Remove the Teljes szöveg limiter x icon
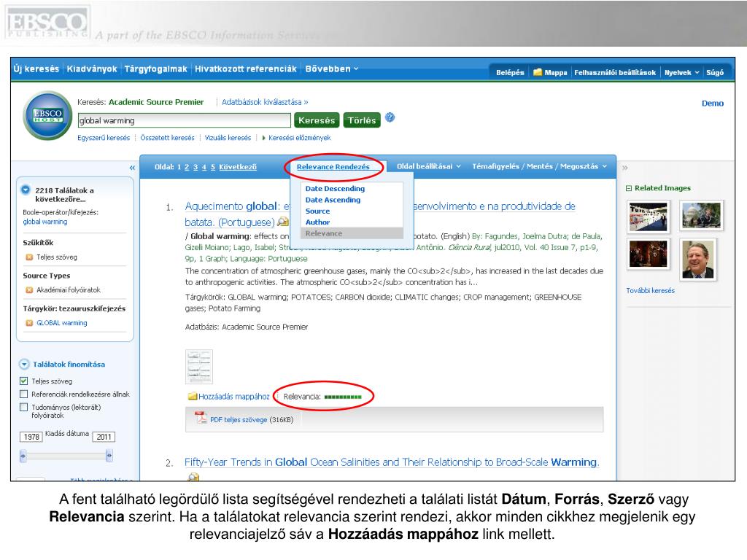The height and width of the screenshot is (560, 747). point(29,257)
